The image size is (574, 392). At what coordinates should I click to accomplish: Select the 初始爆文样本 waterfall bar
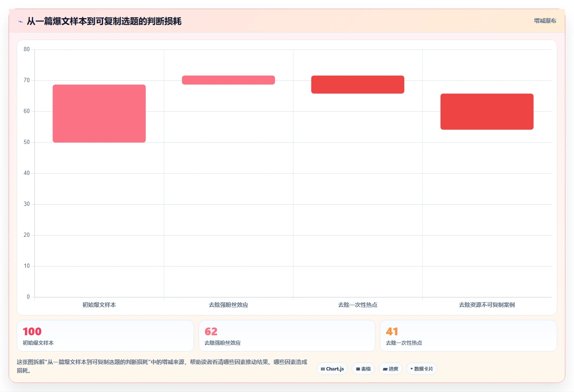tap(99, 113)
